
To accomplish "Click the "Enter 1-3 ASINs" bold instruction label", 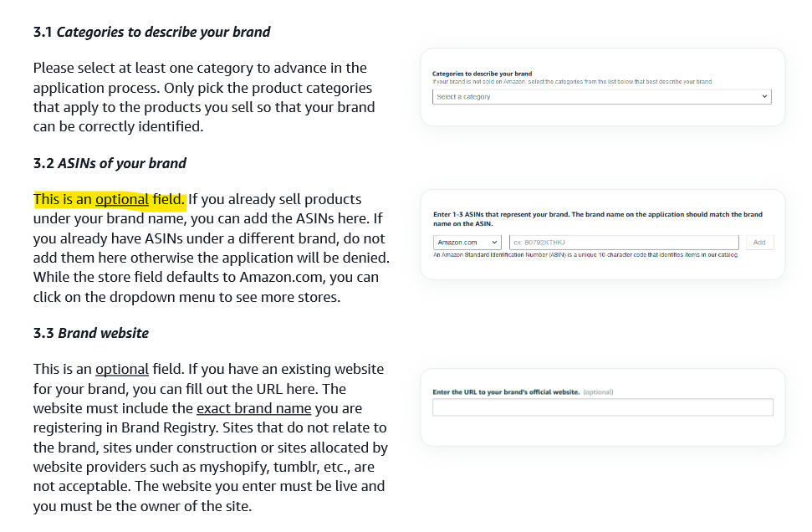I will (x=598, y=219).
